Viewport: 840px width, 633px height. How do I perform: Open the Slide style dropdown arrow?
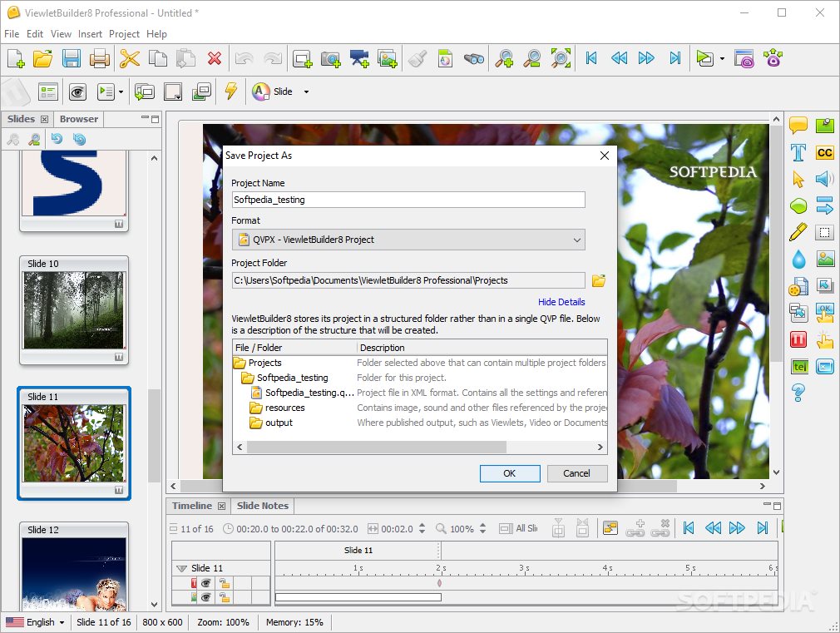(306, 91)
